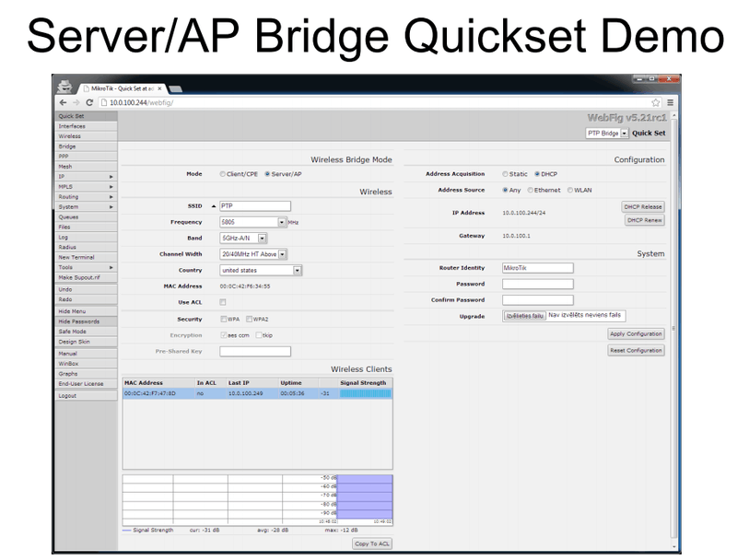Open Wireless menu item

click(x=86, y=136)
